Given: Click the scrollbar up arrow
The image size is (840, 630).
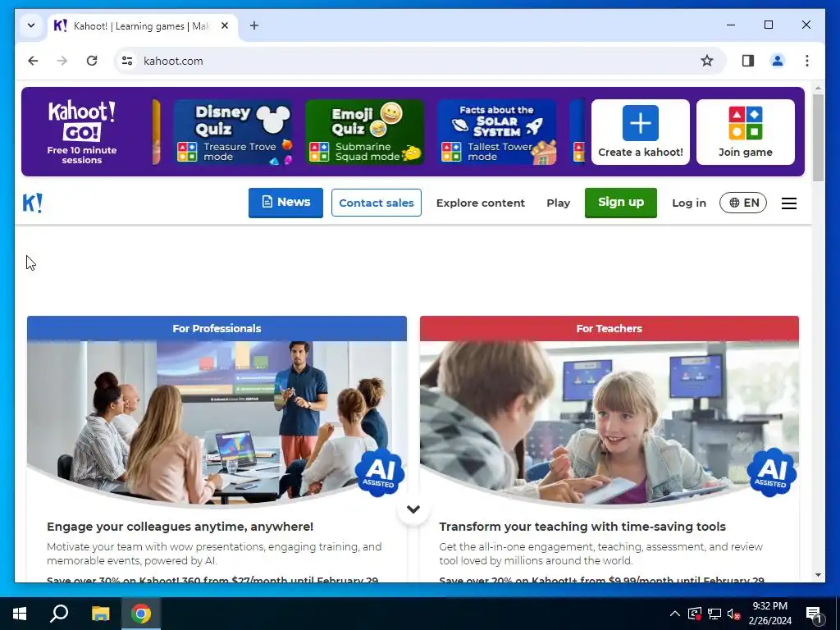Looking at the screenshot, I should (818, 88).
